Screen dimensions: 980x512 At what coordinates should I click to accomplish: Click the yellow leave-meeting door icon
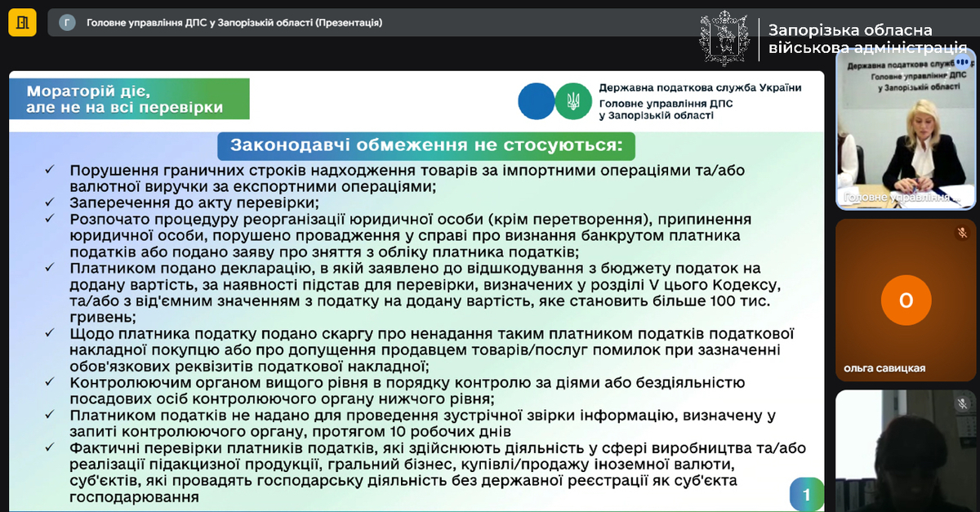click(x=22, y=23)
